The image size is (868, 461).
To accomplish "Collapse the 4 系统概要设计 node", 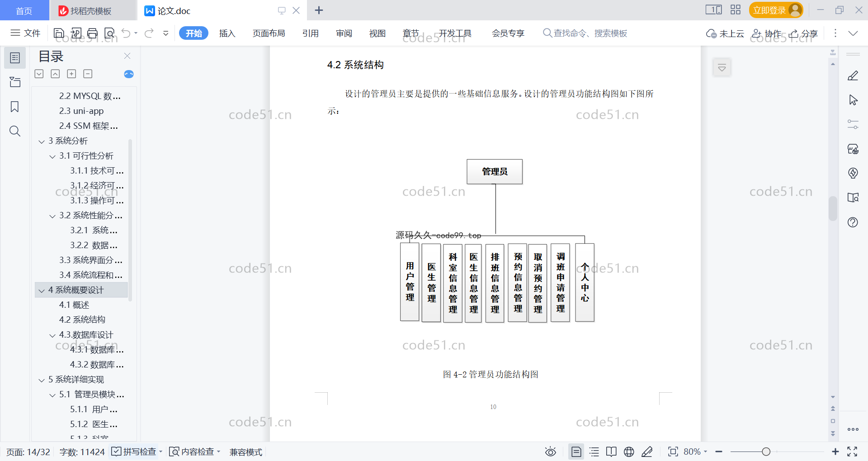I will click(42, 291).
